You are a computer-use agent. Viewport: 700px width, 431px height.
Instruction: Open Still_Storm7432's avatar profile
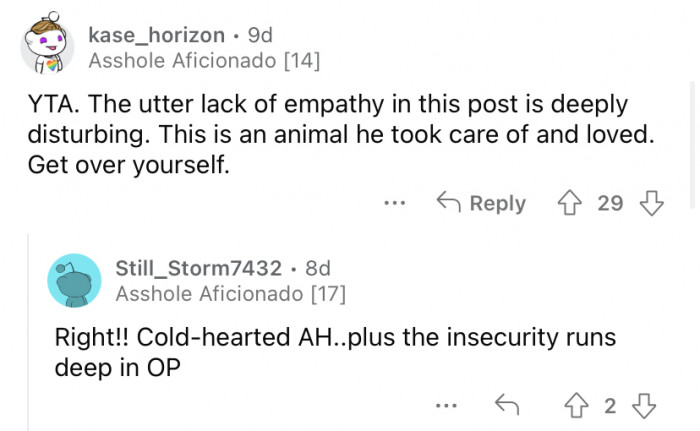point(74,280)
